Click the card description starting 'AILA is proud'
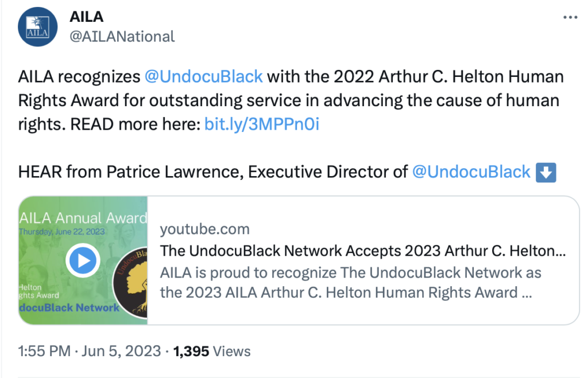The width and height of the screenshot is (588, 378). [350, 282]
